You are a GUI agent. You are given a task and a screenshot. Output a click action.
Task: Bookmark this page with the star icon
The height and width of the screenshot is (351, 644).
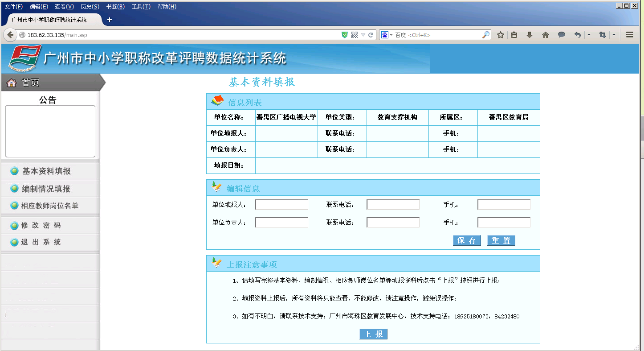click(501, 35)
